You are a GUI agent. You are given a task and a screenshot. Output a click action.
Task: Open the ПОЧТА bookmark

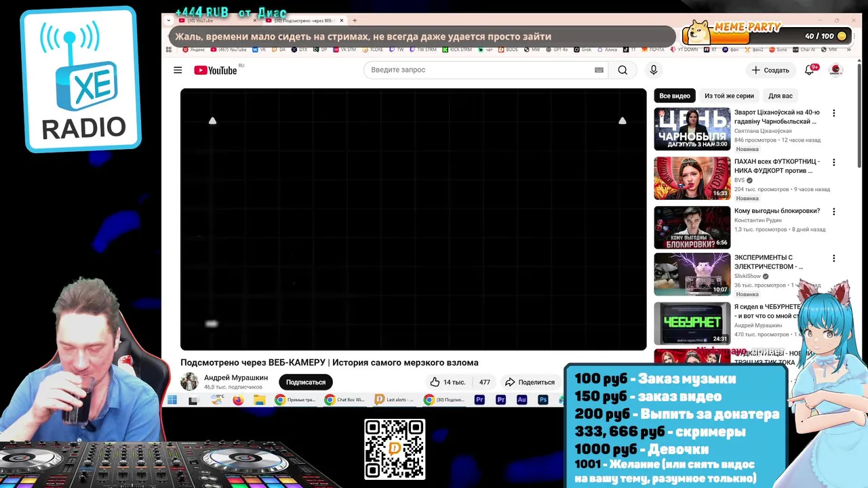point(652,49)
